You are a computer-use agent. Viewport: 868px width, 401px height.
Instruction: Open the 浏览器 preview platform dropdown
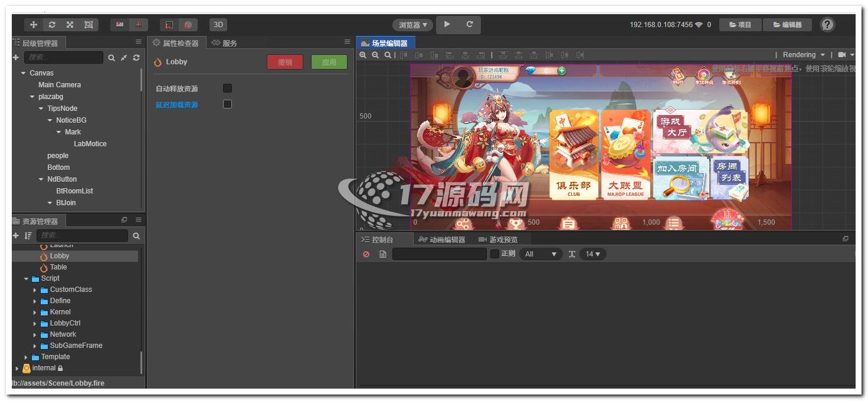pos(412,25)
